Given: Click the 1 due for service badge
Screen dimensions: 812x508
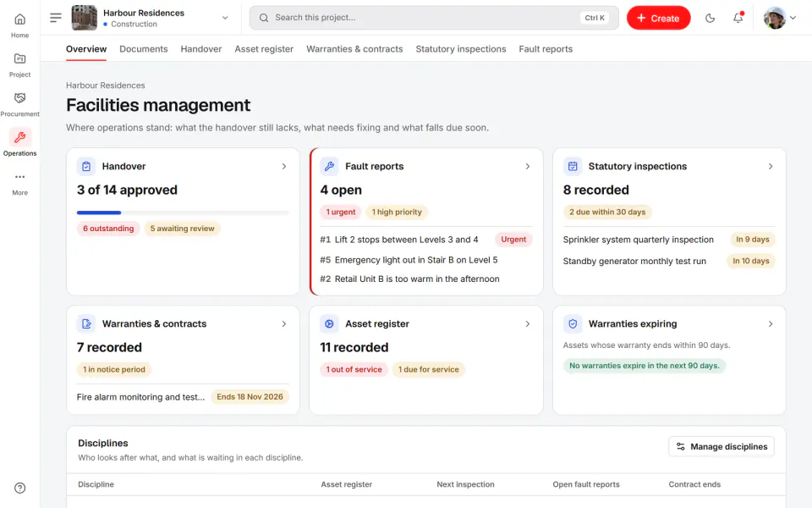Looking at the screenshot, I should [429, 370].
